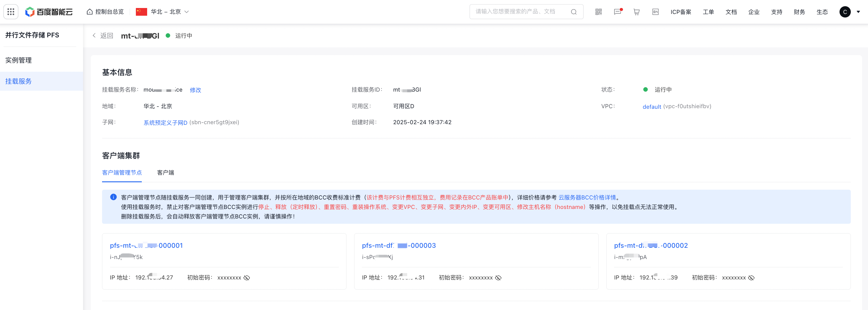Open the shopping cart icon

[x=637, y=12]
